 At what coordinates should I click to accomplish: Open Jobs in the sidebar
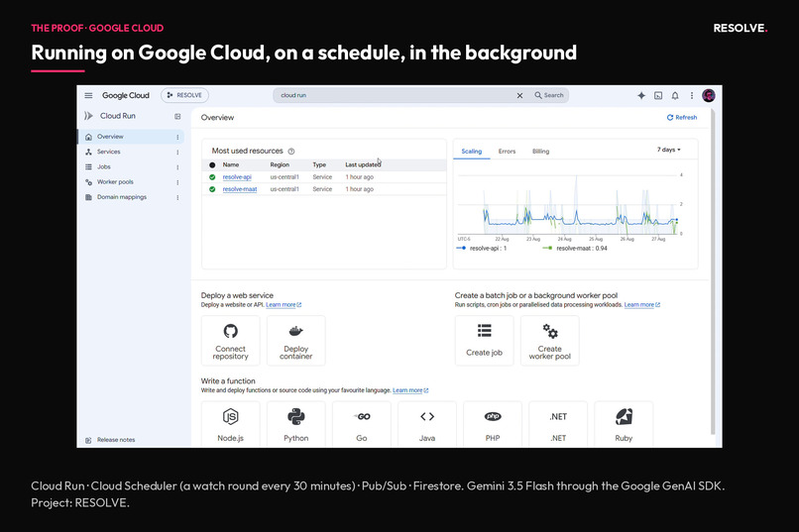(103, 167)
